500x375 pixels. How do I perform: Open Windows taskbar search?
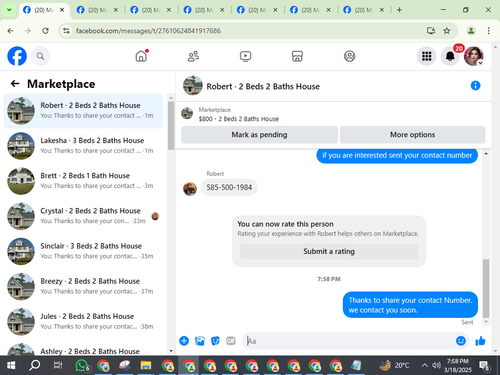34,366
